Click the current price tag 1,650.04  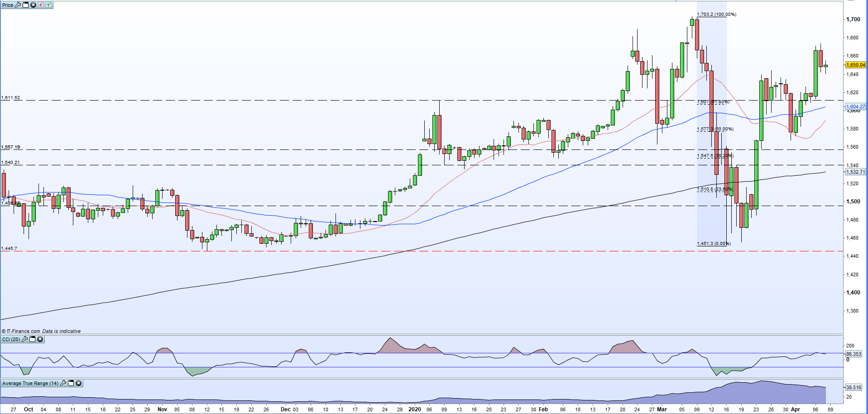[x=855, y=65]
